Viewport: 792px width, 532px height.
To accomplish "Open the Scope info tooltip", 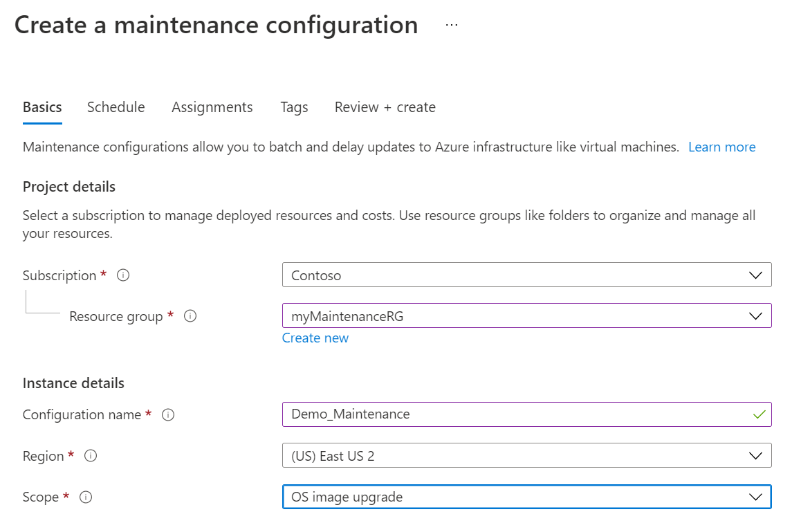I will [84, 497].
